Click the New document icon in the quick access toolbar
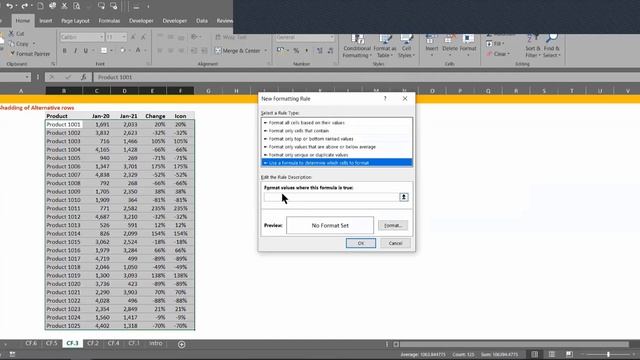The image size is (640, 360). (40, 6)
